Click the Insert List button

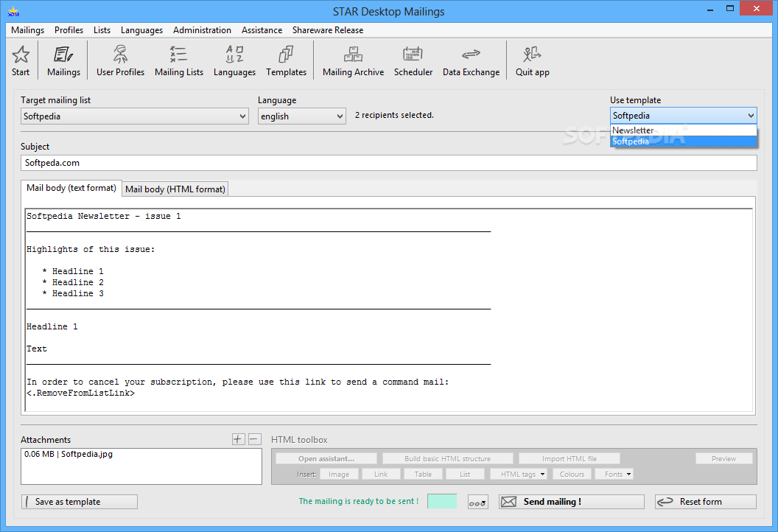[465, 475]
